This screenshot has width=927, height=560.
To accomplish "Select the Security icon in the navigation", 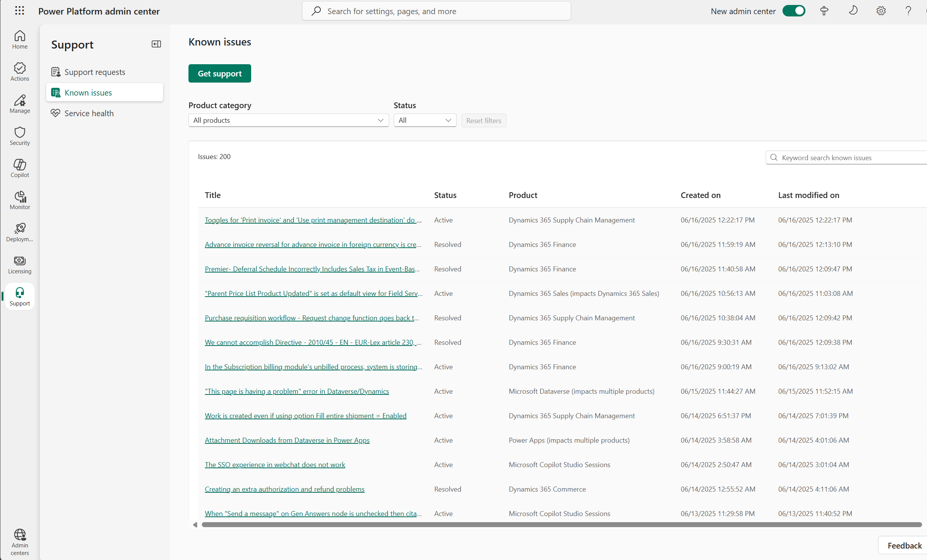I will pos(19,136).
